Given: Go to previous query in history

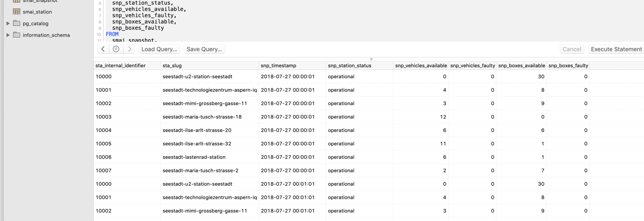Looking at the screenshot, I should coord(103,49).
